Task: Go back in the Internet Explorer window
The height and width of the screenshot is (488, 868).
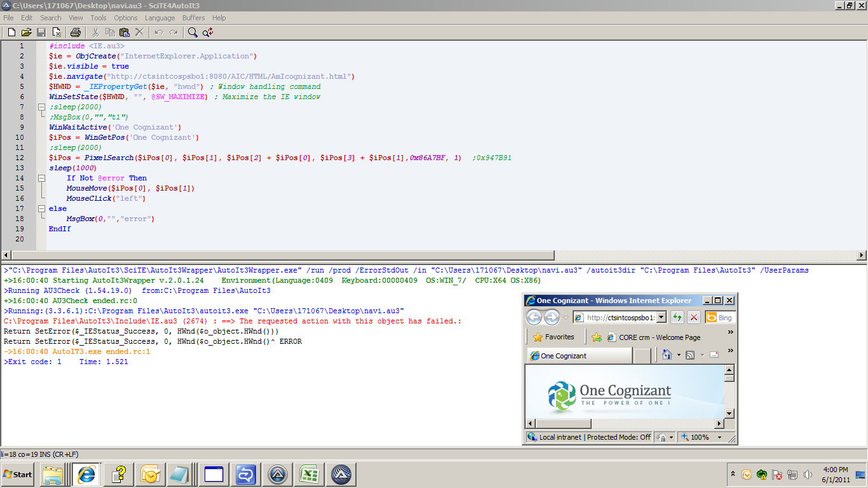Action: tap(534, 317)
